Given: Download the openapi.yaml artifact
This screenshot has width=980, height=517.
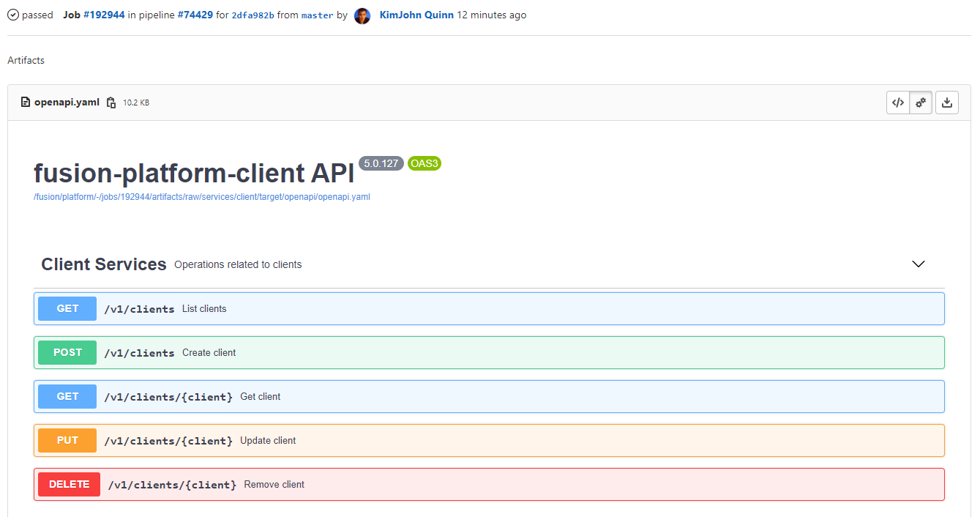Looking at the screenshot, I should pyautogui.click(x=947, y=103).
